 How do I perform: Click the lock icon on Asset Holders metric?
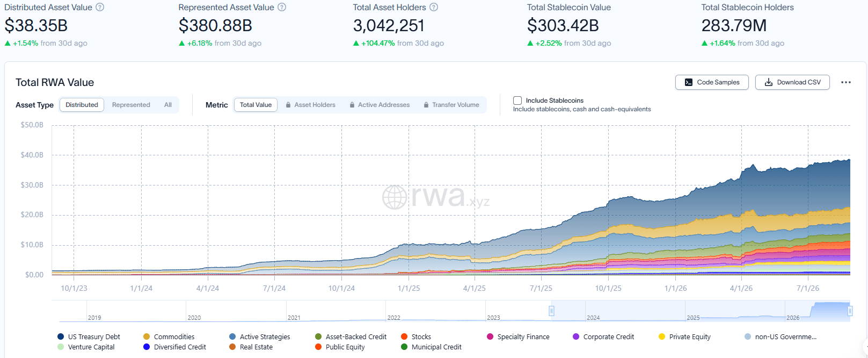point(289,105)
